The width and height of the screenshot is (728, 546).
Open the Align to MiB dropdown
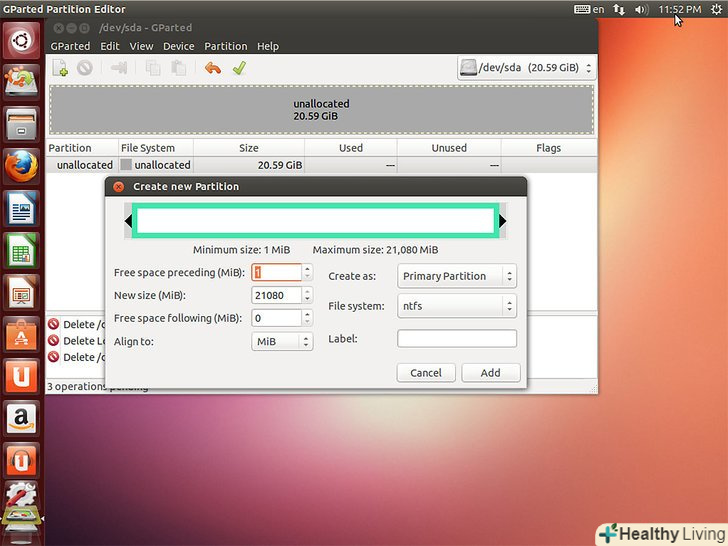[282, 342]
